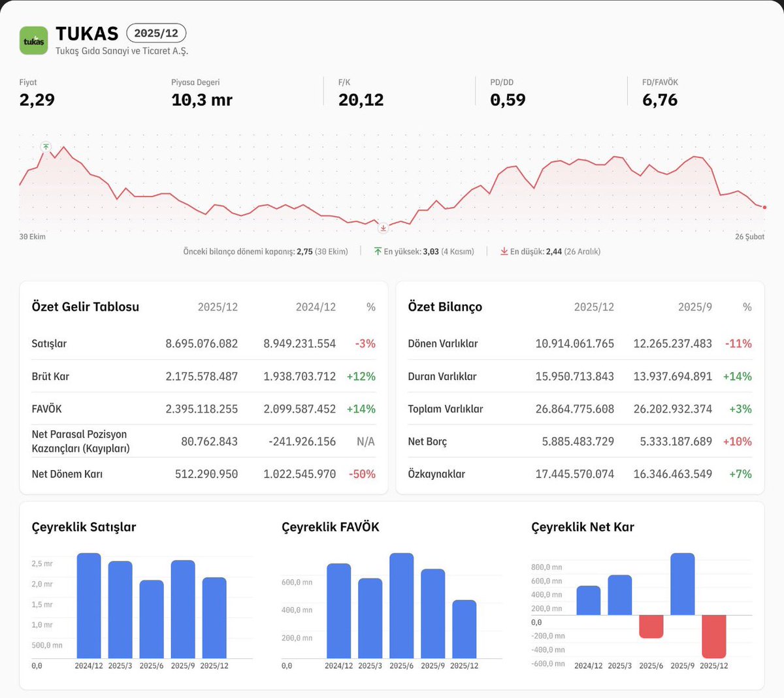Screen dimensions: 784x698
Task: Click the Toplam Varlıklar value 26.864.775.608
Action: click(575, 409)
